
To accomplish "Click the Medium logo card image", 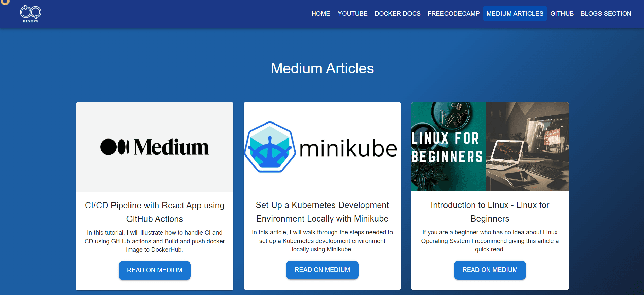I will [x=155, y=147].
